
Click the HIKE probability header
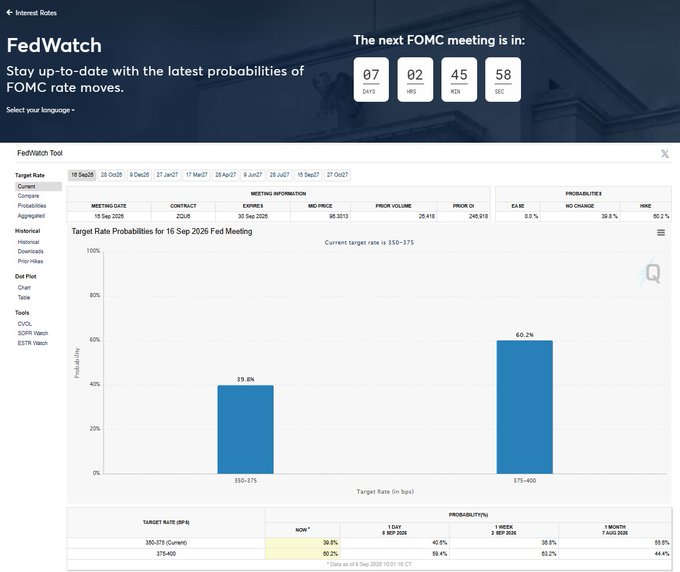pyautogui.click(x=645, y=206)
